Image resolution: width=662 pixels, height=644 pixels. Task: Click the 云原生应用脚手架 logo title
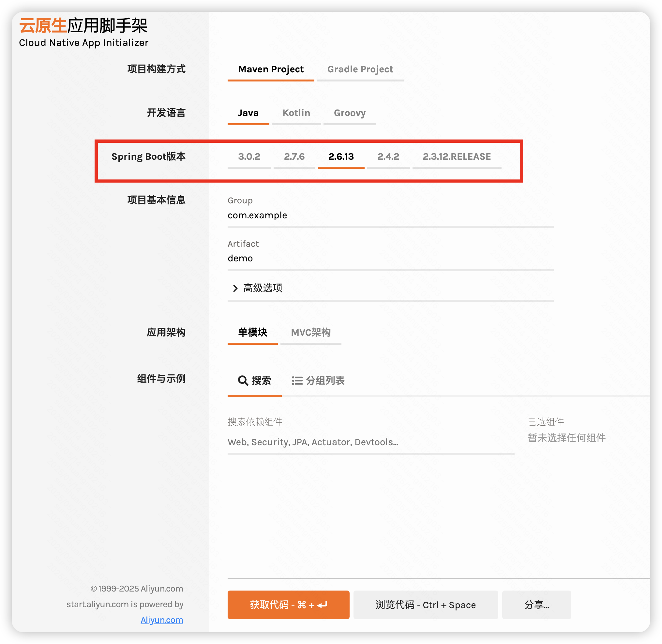pyautogui.click(x=83, y=26)
